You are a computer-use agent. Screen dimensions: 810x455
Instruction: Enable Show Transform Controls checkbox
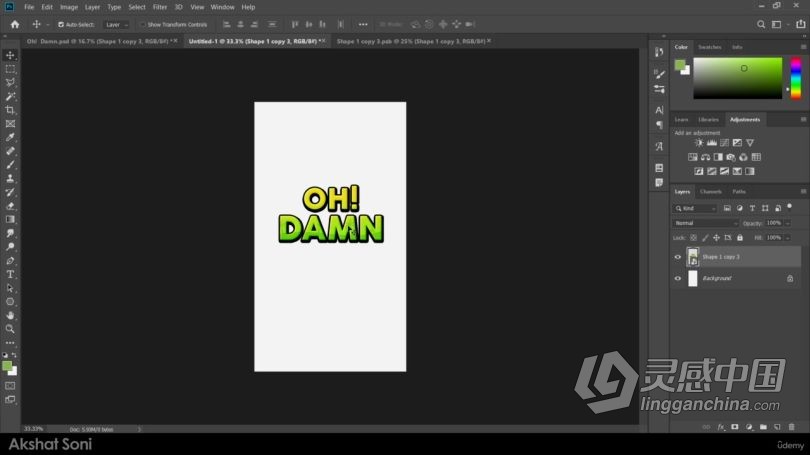pos(143,25)
